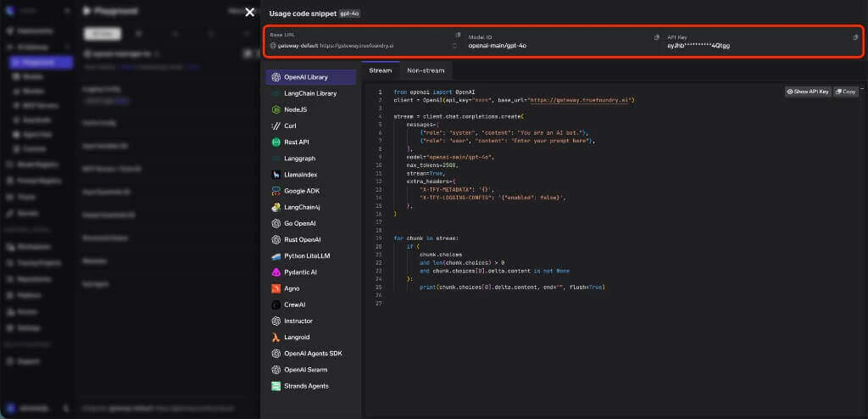
Task: Close the usage code snippet panel
Action: tap(250, 12)
